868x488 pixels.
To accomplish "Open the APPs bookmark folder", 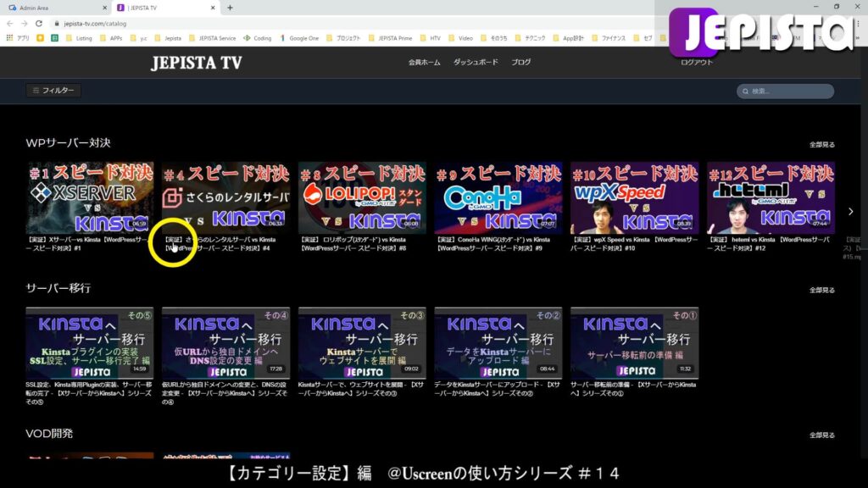I will pos(111,38).
